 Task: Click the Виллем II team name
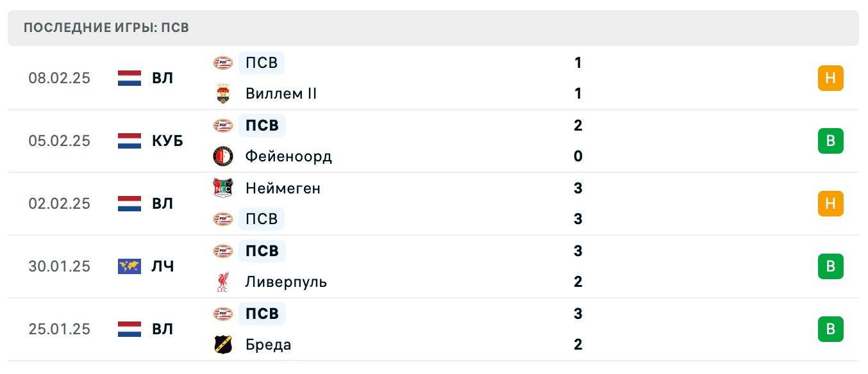point(280,93)
